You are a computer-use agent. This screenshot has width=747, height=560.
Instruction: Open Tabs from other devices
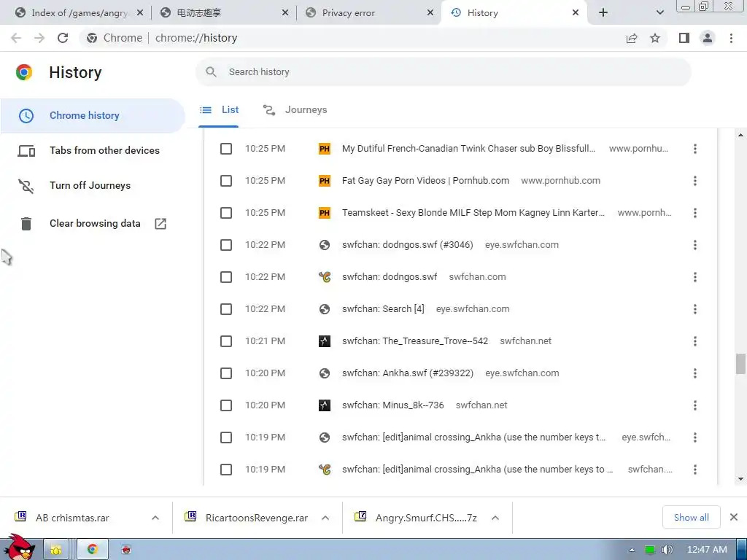[93, 150]
